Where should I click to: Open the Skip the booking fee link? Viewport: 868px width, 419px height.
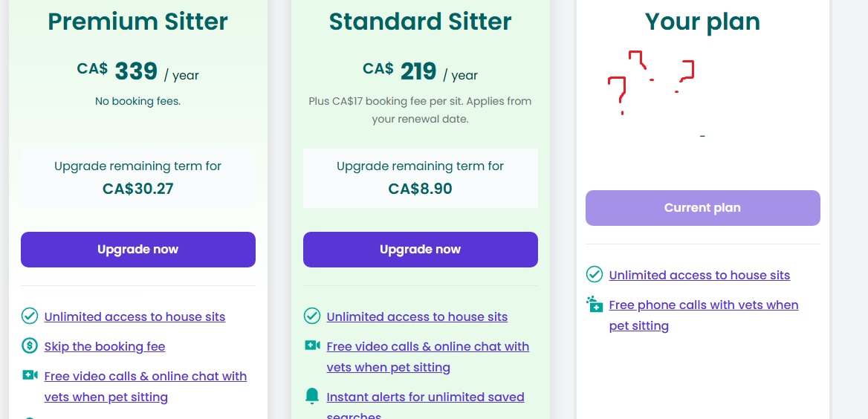[105, 346]
